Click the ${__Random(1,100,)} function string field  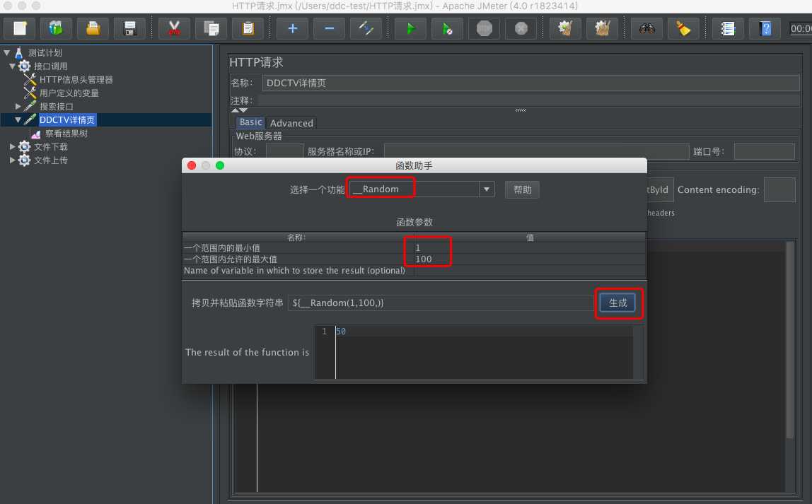441,303
